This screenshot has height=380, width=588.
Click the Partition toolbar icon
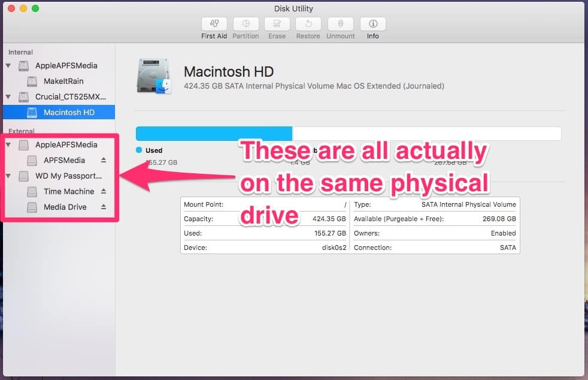[246, 24]
